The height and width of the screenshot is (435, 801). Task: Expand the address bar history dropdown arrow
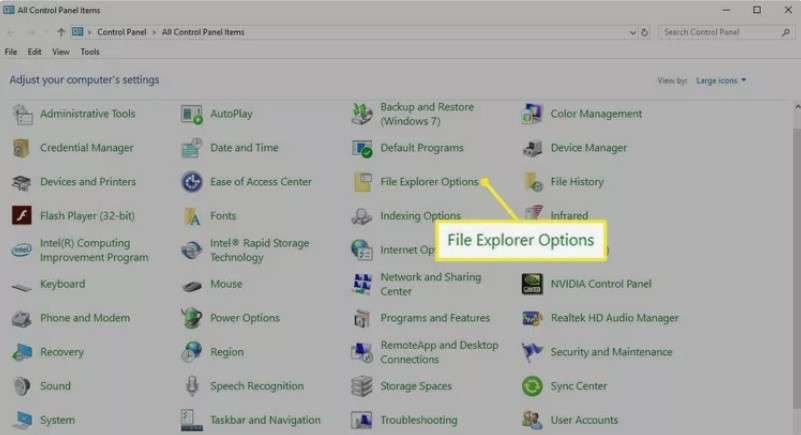pos(632,32)
